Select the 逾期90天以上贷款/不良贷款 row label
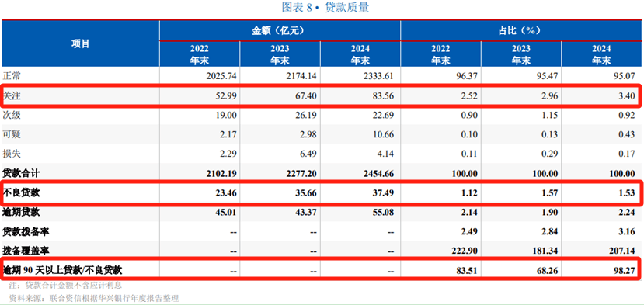The image size is (644, 305). [62, 270]
